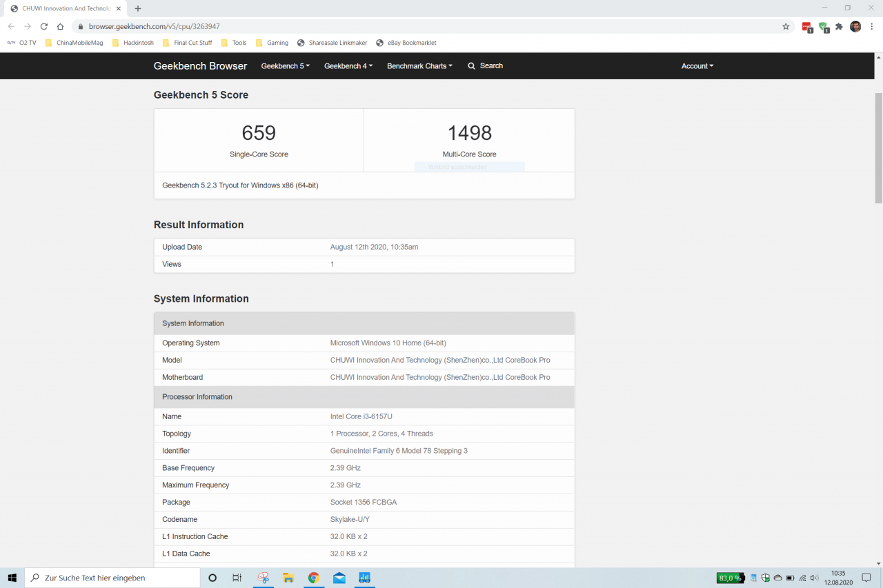Expand the Account dropdown

pyautogui.click(x=697, y=66)
